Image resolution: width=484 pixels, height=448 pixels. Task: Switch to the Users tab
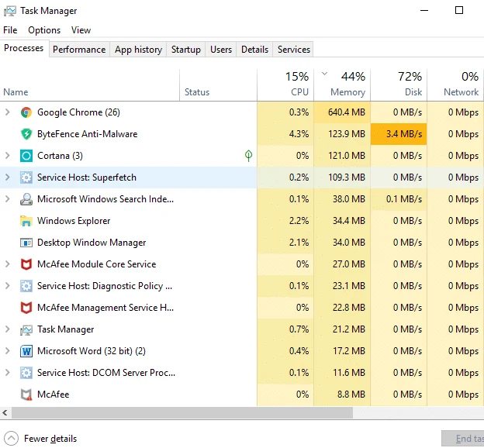pos(221,50)
